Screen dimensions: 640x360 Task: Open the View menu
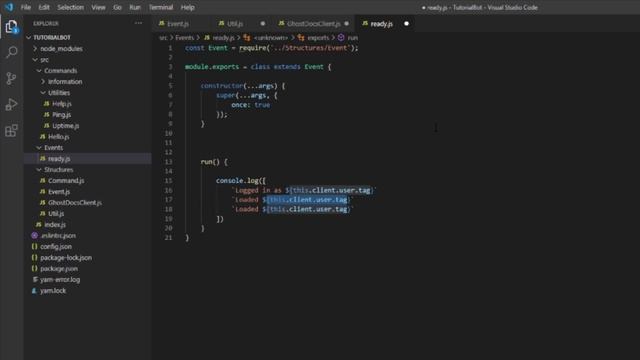click(98, 7)
